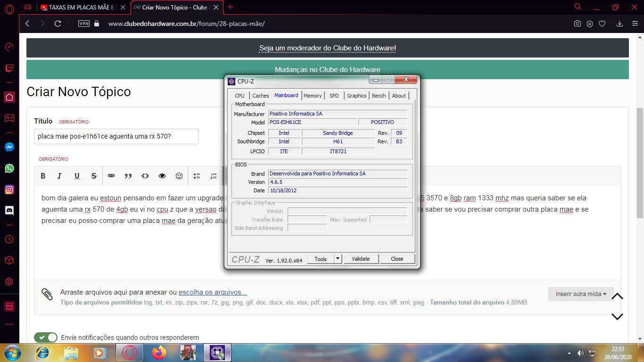Add page to bookmarks heart icon
The width and height of the screenshot is (644, 362).
click(x=602, y=24)
